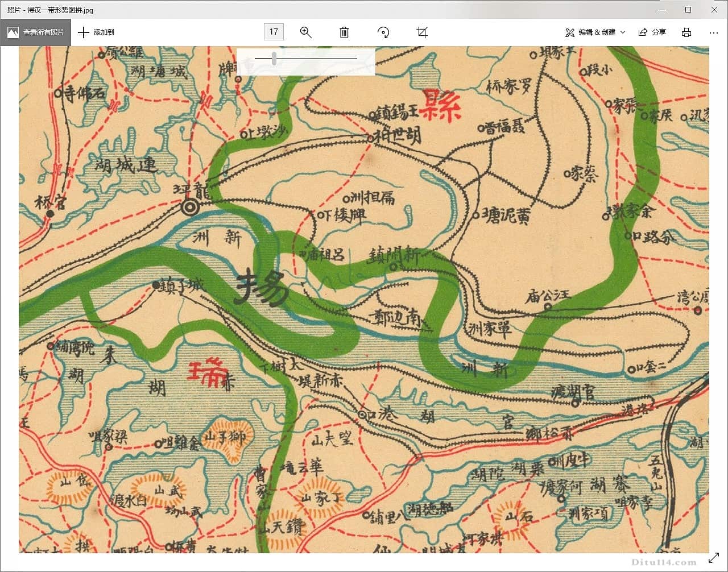Click the plus icon for 添加到
Image resolution: width=728 pixels, height=572 pixels.
pos(84,32)
